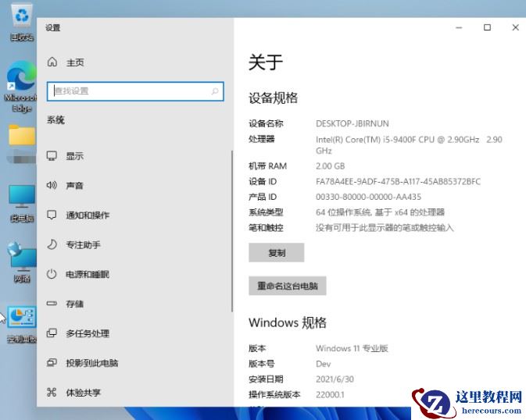The width and height of the screenshot is (526, 420).
Task: Click the Multitasking icon
Action: pos(52,333)
